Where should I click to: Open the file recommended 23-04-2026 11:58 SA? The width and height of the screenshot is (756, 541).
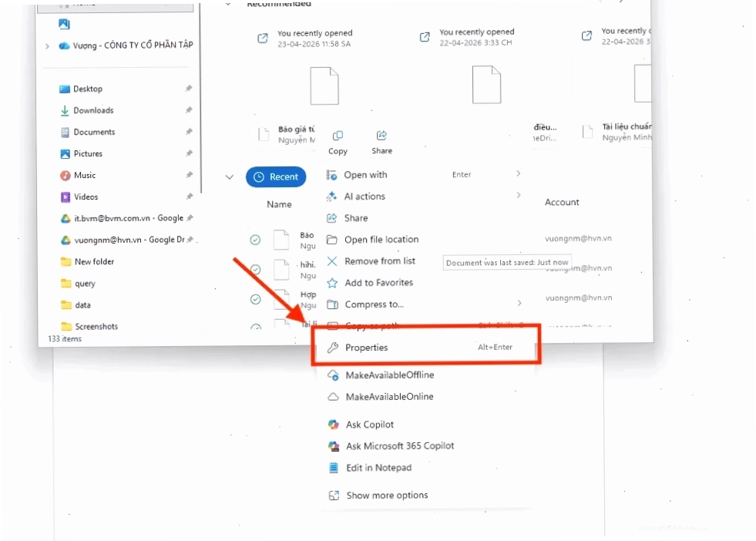pyautogui.click(x=324, y=86)
